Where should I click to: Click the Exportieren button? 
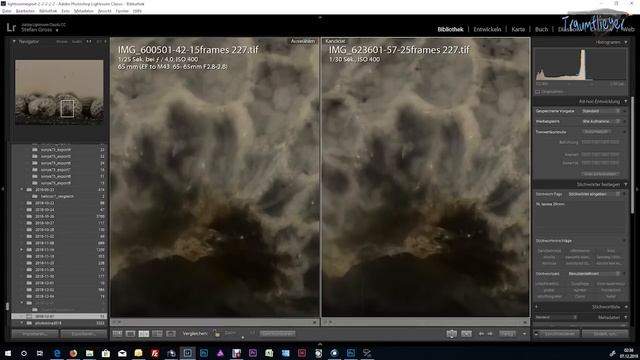[84, 334]
